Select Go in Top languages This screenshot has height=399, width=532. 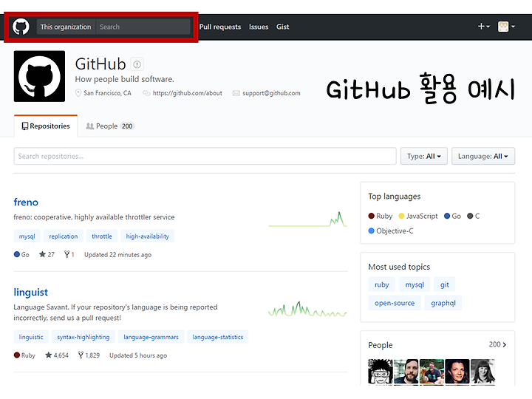coord(453,216)
